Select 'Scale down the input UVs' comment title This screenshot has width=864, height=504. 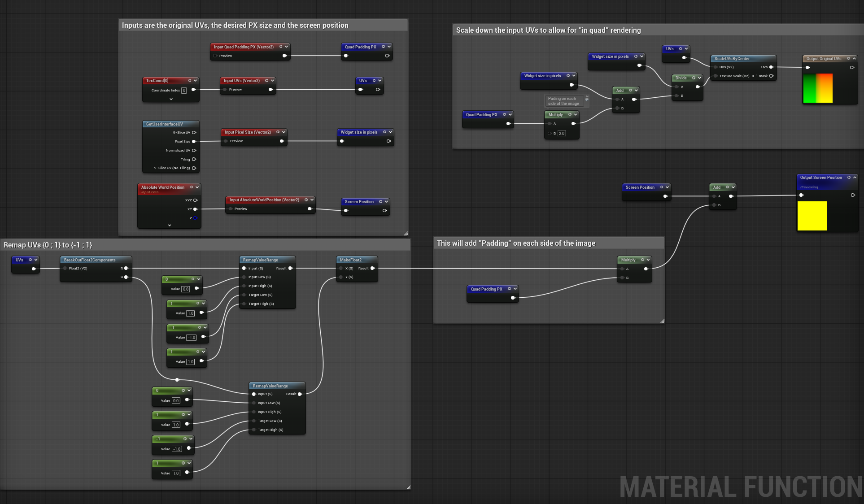(x=548, y=30)
